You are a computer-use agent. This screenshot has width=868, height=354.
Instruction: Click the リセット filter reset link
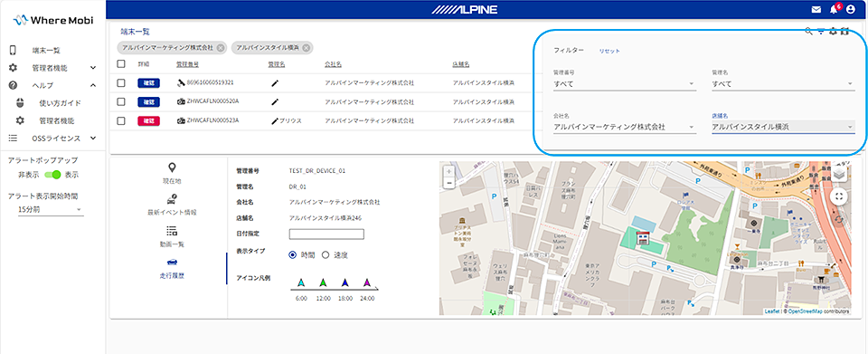[609, 51]
